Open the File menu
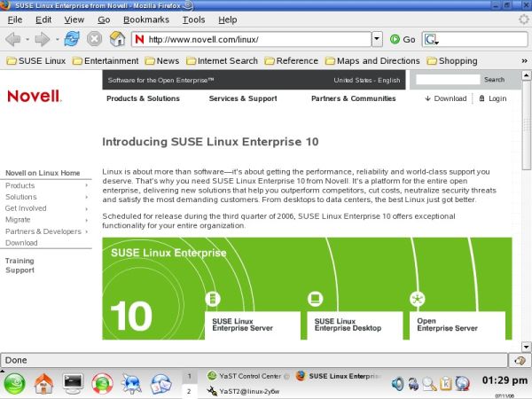The height and width of the screenshot is (399, 532). click(x=15, y=20)
